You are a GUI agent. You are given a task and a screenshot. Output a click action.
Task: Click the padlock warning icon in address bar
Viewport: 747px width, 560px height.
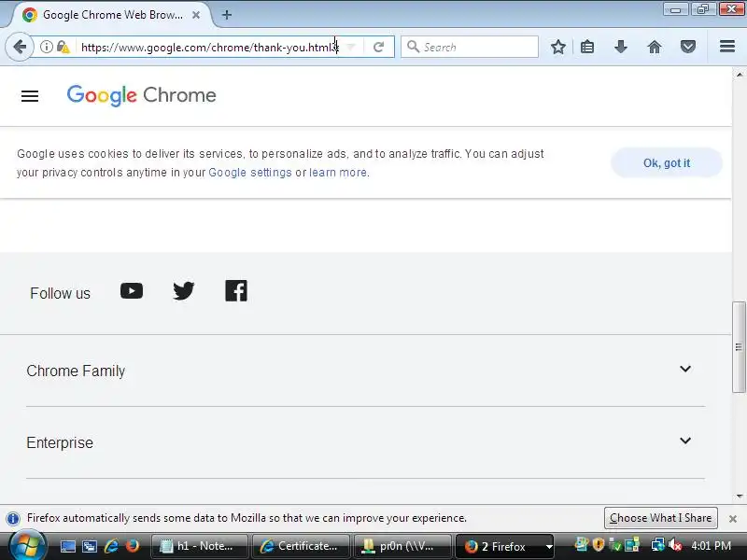[63, 47]
